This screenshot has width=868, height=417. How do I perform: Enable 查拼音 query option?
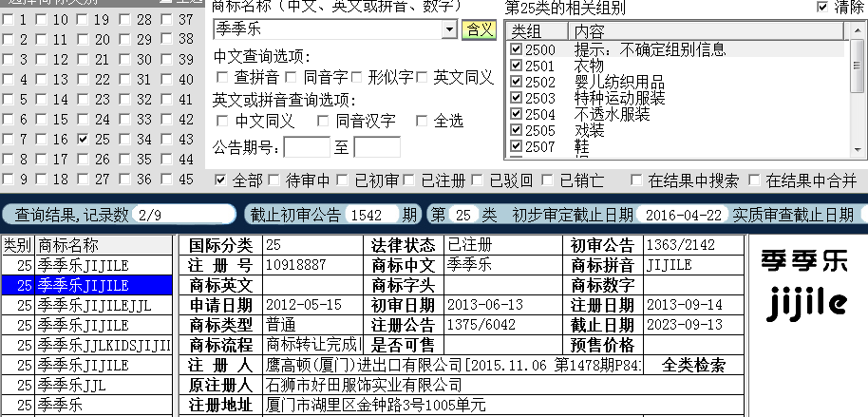(x=222, y=77)
